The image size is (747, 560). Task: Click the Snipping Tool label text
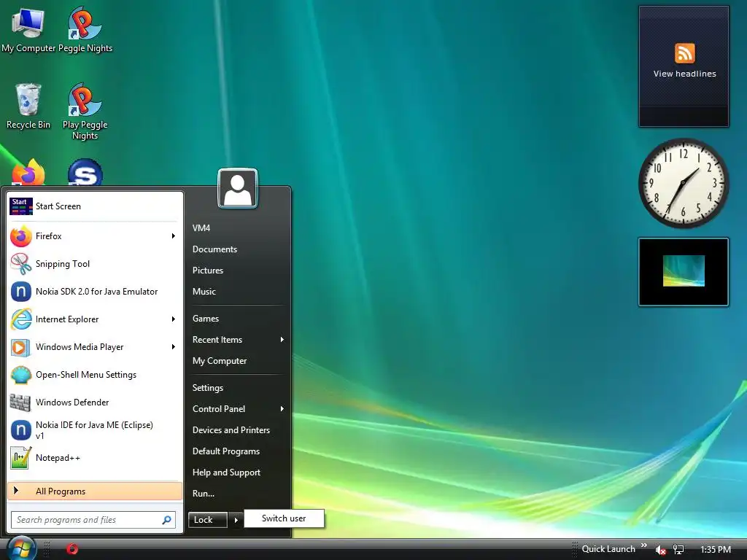point(63,264)
